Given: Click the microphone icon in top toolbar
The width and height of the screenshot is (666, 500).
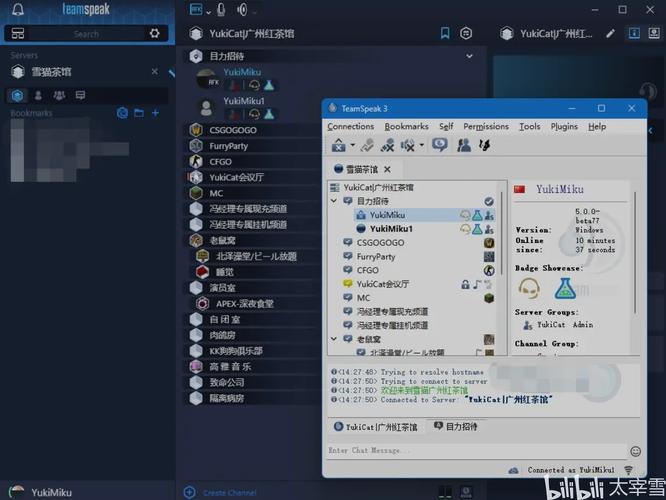Looking at the screenshot, I should pos(221,10).
